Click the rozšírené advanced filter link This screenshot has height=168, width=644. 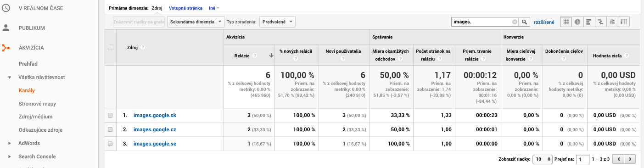(543, 22)
